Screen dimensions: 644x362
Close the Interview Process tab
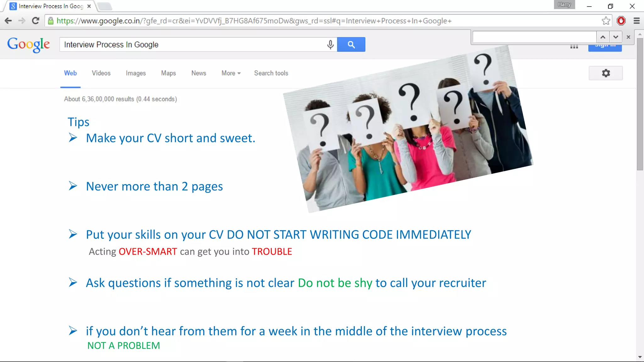click(89, 6)
